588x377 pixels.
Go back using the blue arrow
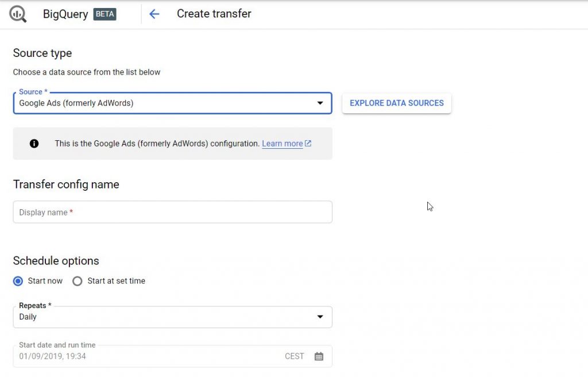(x=154, y=14)
